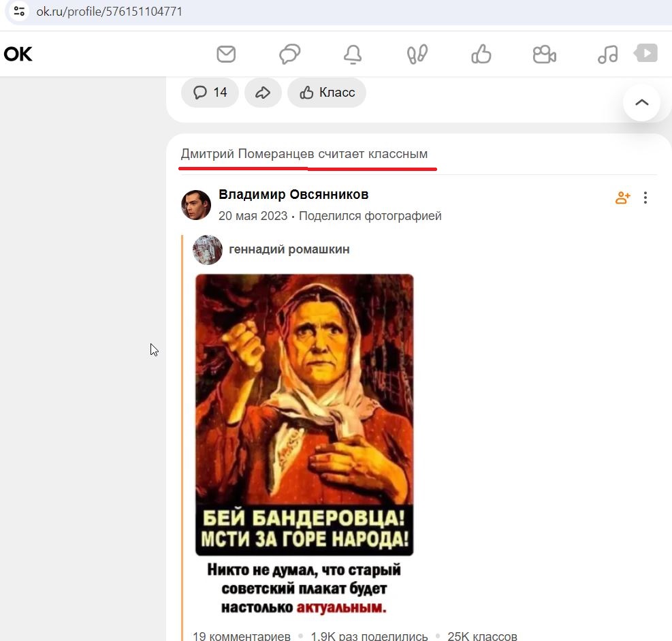The image size is (672, 641).
Task: Open the three-dot post options menu
Action: tap(645, 198)
